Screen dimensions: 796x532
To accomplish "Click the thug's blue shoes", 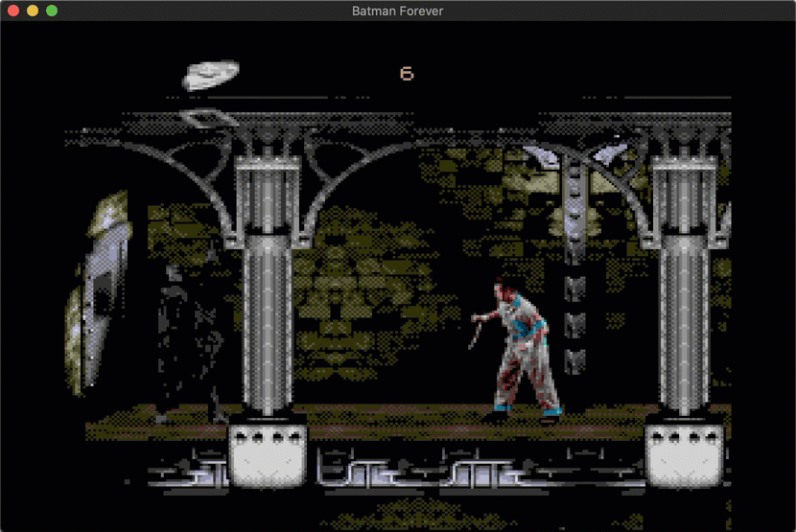I will 550,415.
